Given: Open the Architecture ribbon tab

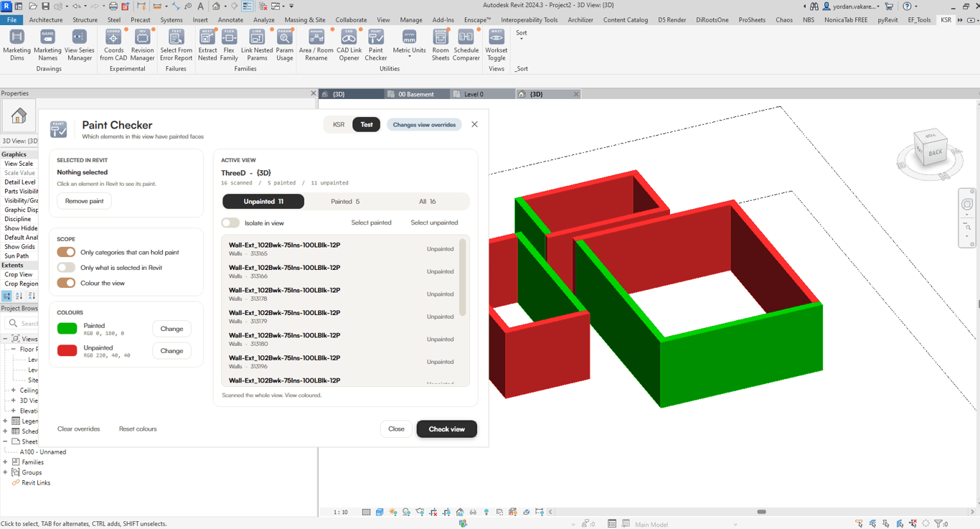Looking at the screenshot, I should click(46, 20).
